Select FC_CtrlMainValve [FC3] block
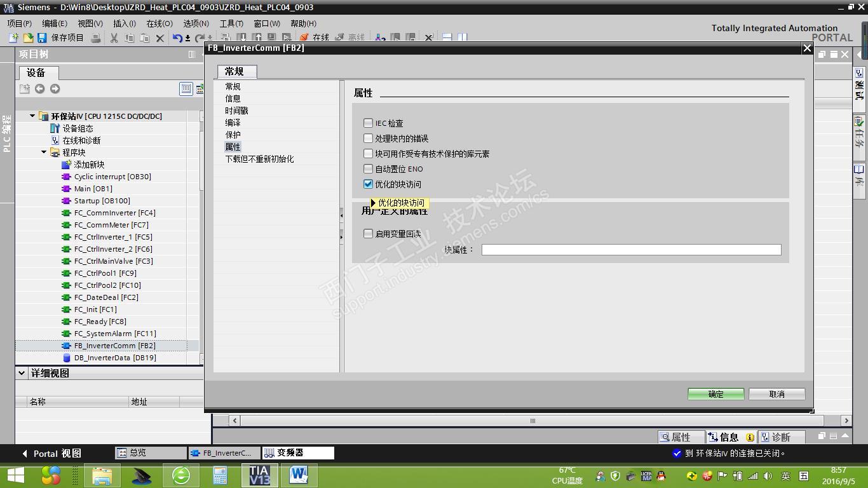The width and height of the screenshot is (868, 488). (x=113, y=261)
